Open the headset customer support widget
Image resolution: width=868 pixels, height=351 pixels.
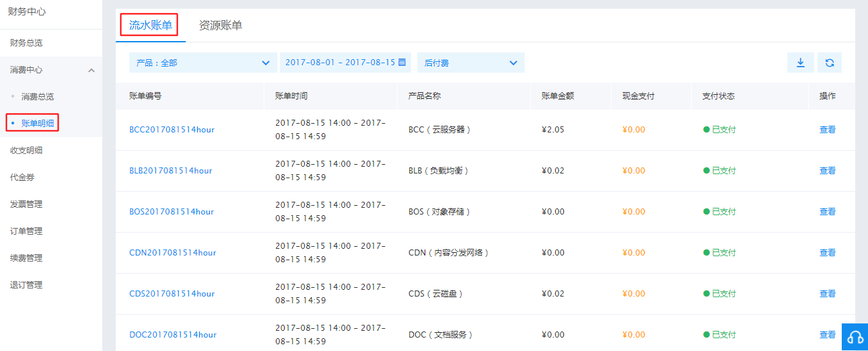855,337
